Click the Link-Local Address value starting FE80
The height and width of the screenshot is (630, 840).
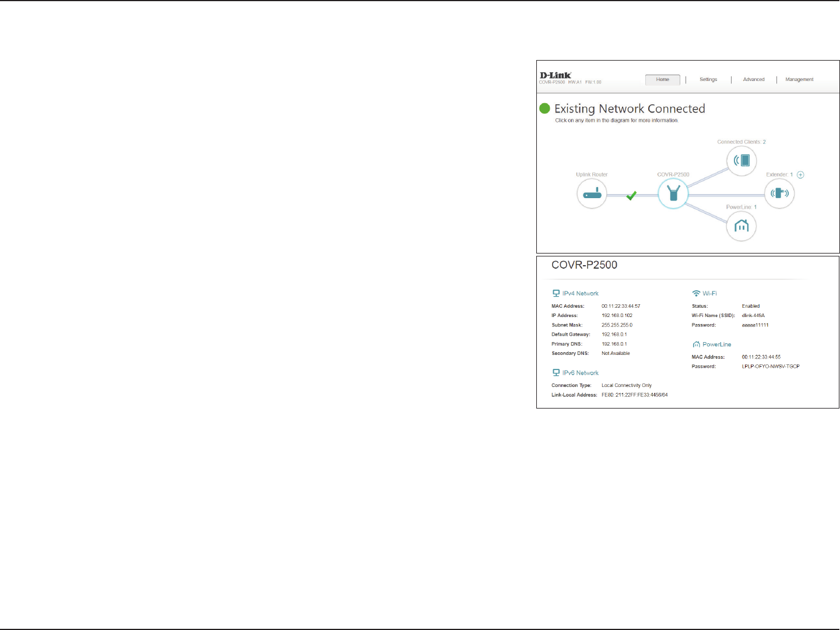click(635, 395)
